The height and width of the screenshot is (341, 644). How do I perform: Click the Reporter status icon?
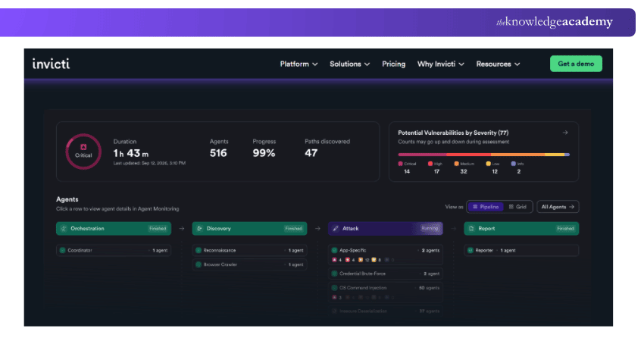470,250
